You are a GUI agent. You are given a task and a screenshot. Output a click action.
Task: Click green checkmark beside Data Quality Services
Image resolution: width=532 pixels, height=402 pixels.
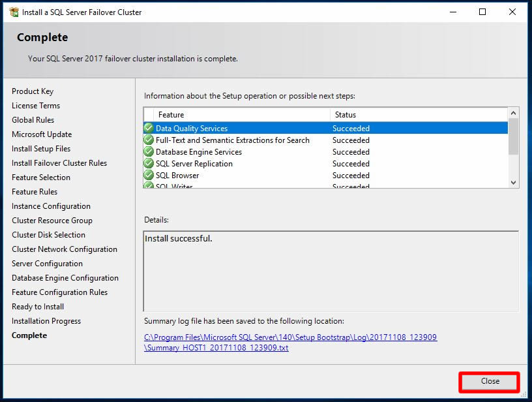click(149, 129)
